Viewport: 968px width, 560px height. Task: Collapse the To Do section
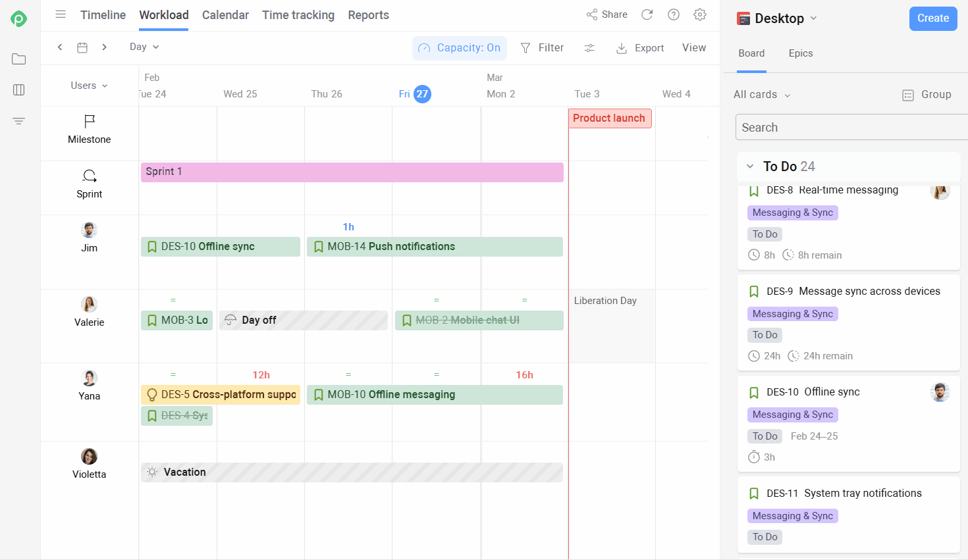tap(750, 166)
